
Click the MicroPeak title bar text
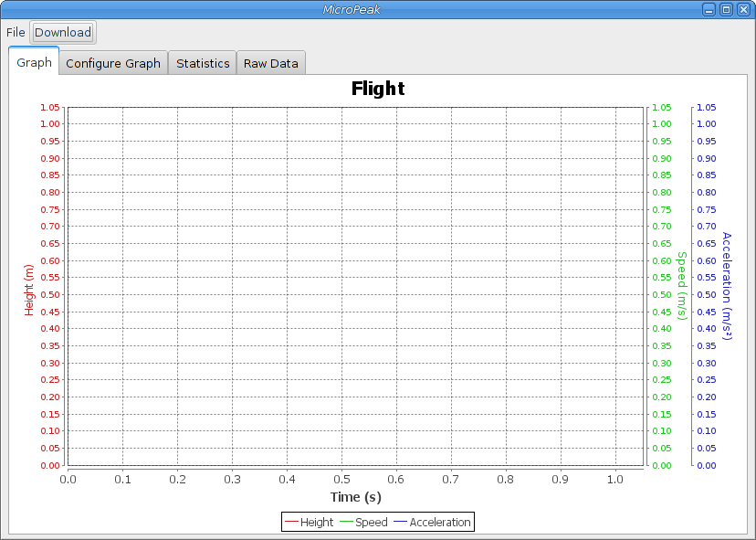[x=378, y=9]
